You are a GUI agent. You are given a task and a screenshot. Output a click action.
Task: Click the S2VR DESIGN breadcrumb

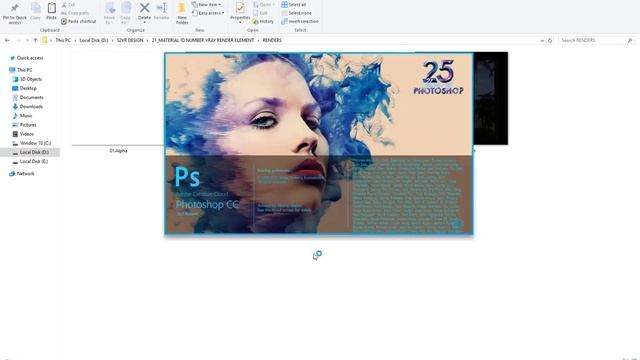(x=130, y=40)
